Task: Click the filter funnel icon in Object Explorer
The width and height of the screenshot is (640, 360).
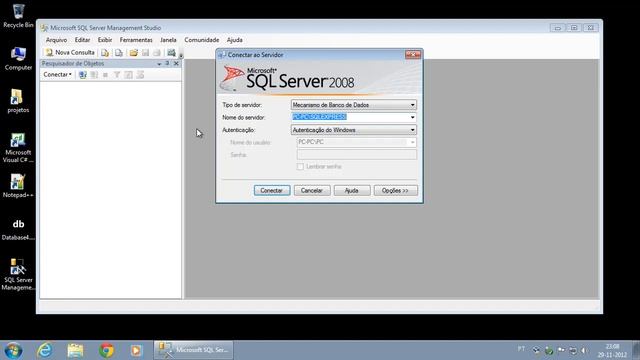Action: 117,75
